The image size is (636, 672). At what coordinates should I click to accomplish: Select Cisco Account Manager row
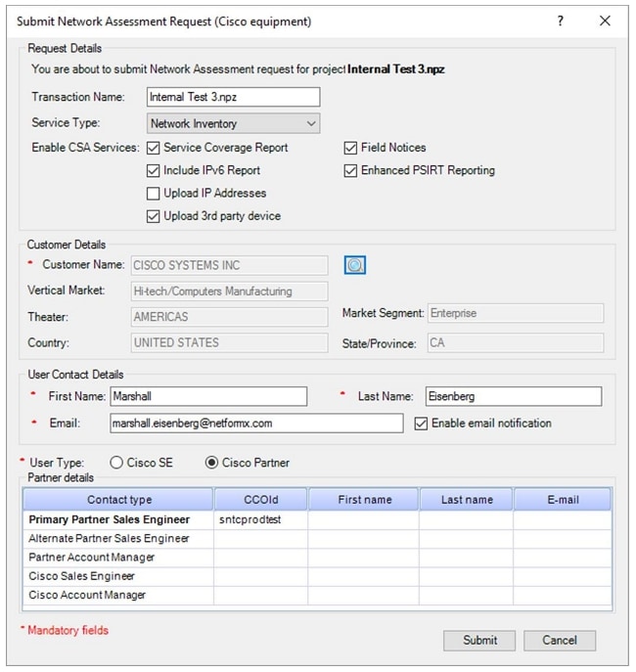pyautogui.click(x=317, y=596)
